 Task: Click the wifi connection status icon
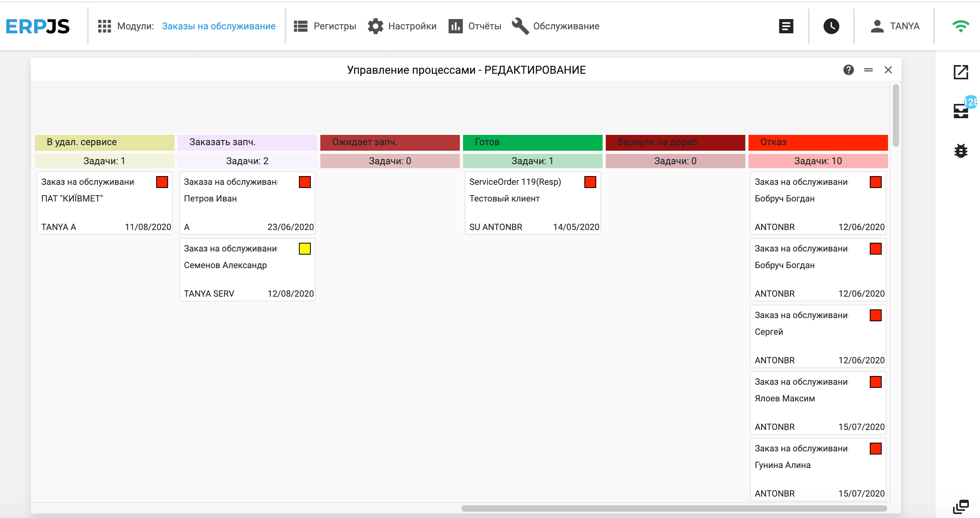point(960,26)
